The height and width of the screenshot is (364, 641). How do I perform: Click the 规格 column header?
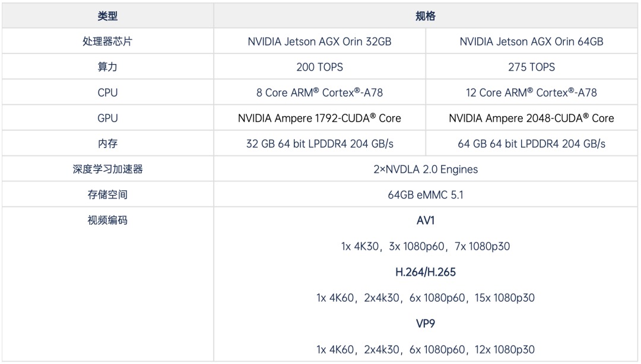tap(425, 16)
